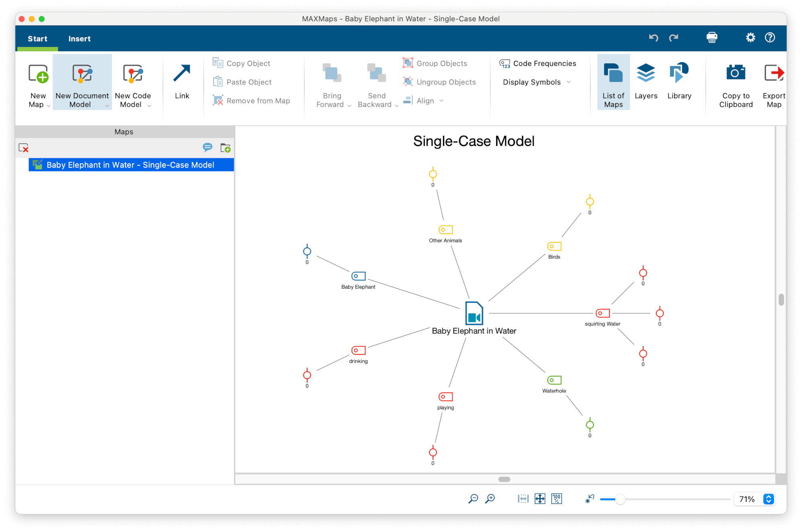
Task: Switch to the Insert tab
Action: (x=79, y=39)
